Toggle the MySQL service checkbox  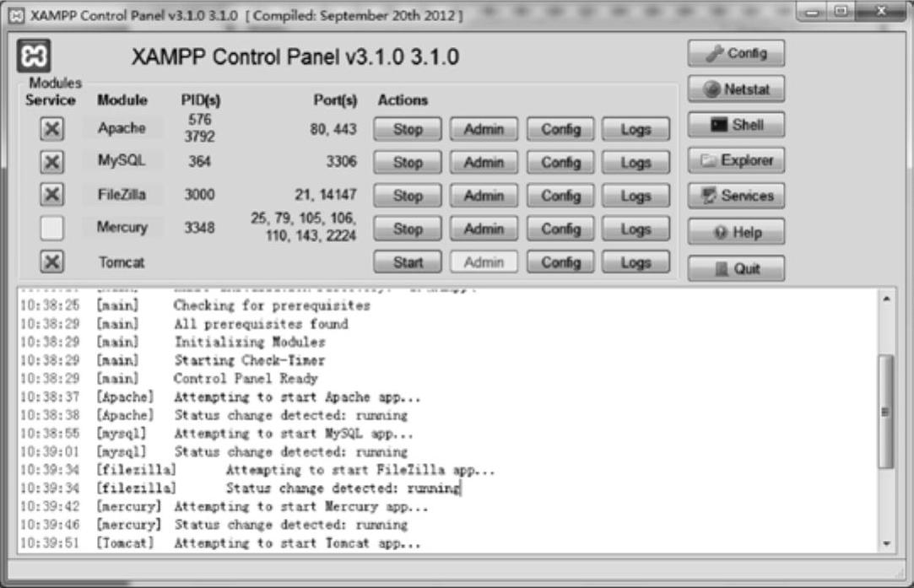(51, 162)
